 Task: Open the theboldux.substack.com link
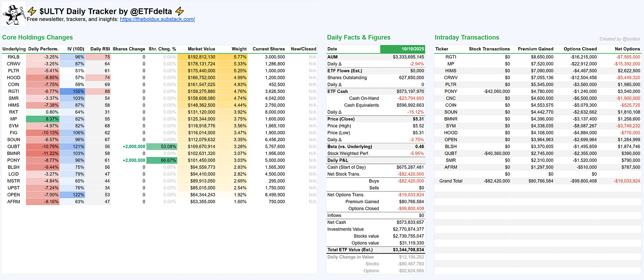pos(157,19)
